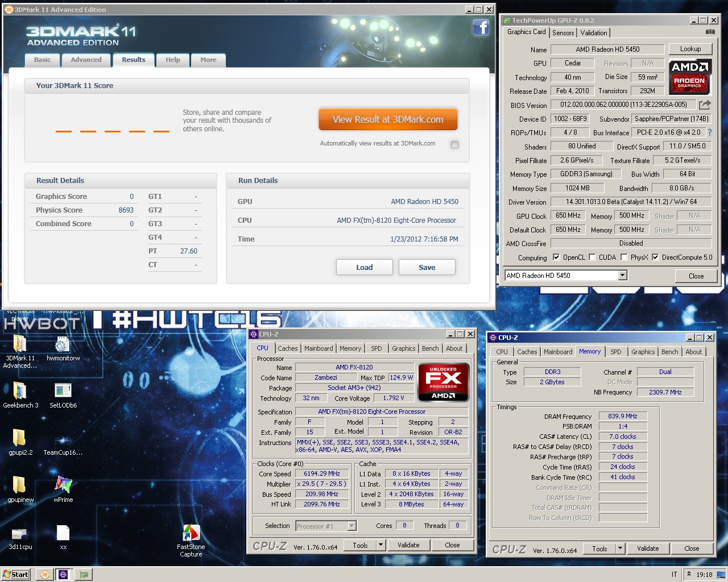The image size is (728, 582).
Task: Click the BIOS export share icon in GPU-Z
Action: tap(705, 105)
